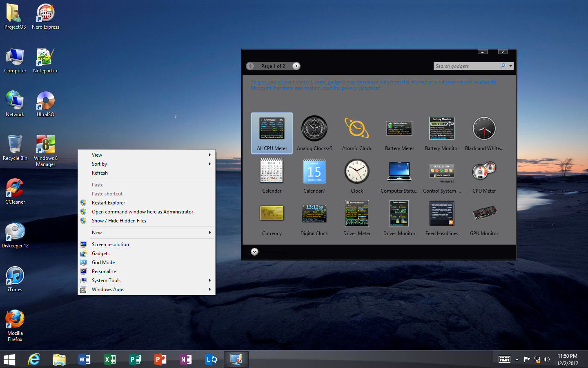Select the Calendar7 gadget

click(314, 174)
